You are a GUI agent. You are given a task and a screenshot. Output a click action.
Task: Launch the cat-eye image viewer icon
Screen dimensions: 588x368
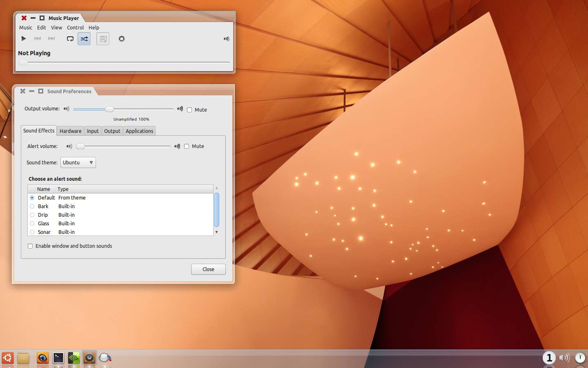(x=42, y=358)
